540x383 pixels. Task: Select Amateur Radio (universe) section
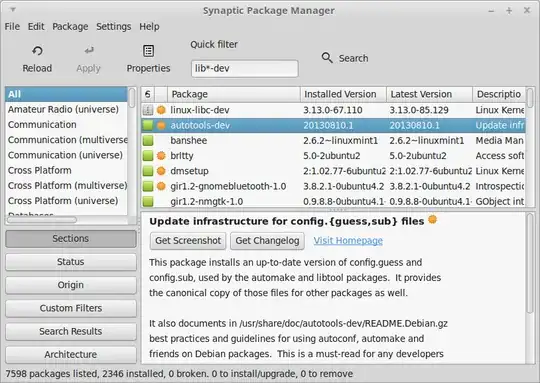pyautogui.click(x=66, y=110)
